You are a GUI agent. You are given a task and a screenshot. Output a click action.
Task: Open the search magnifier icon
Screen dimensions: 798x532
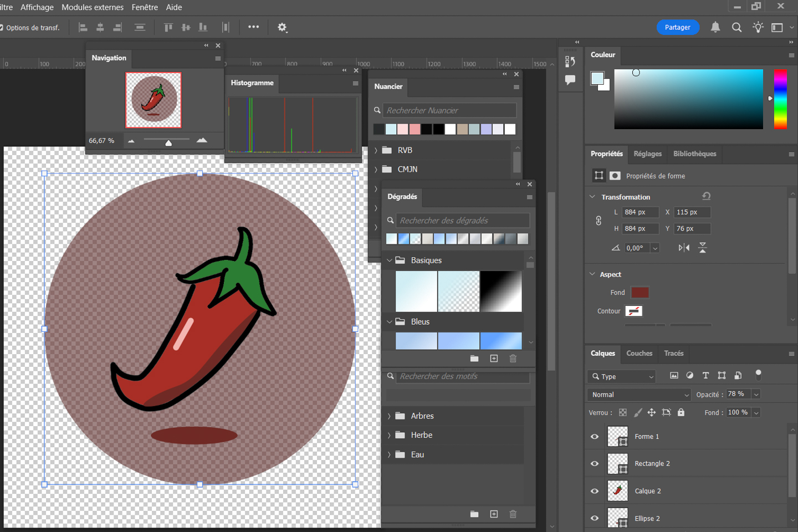(x=736, y=27)
